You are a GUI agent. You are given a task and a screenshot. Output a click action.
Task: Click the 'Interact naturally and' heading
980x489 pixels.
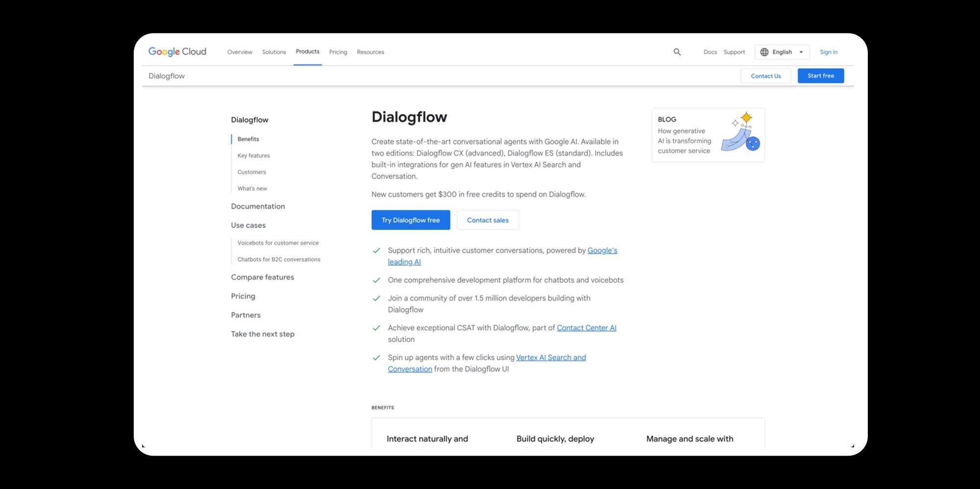click(427, 439)
